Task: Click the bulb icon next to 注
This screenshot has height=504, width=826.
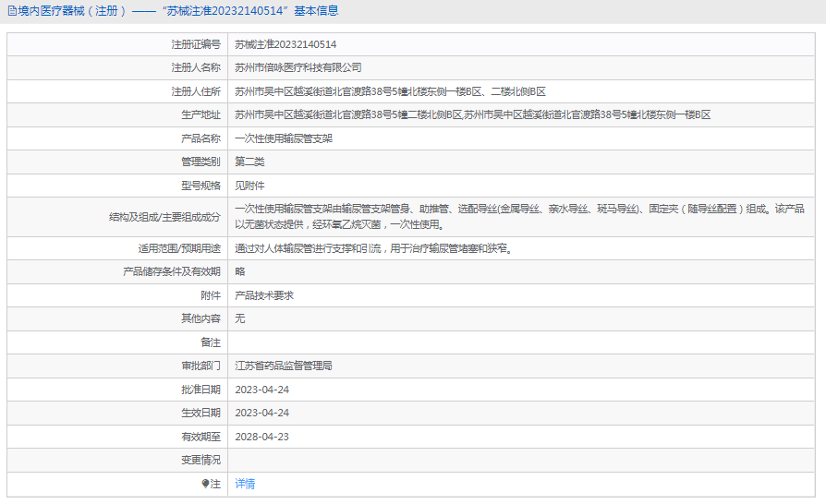Action: pos(205,484)
